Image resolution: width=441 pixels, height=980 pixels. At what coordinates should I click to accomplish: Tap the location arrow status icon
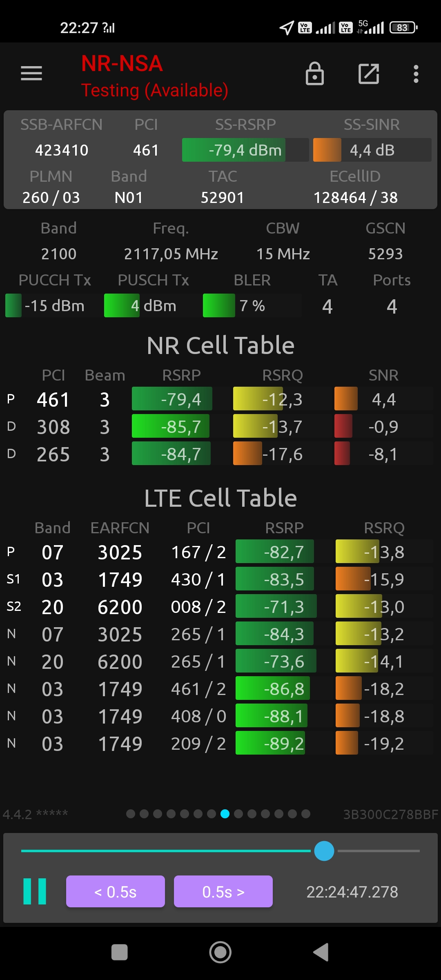(x=287, y=28)
